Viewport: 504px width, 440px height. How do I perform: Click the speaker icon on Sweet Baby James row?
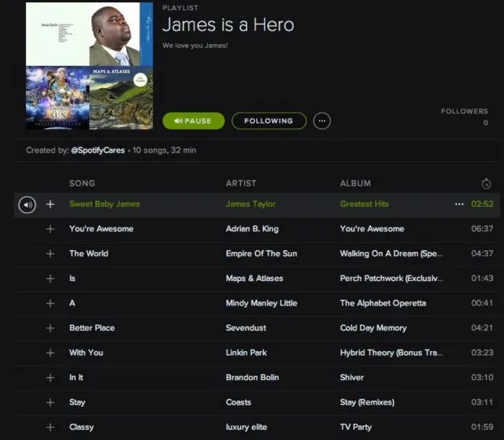[x=28, y=205]
